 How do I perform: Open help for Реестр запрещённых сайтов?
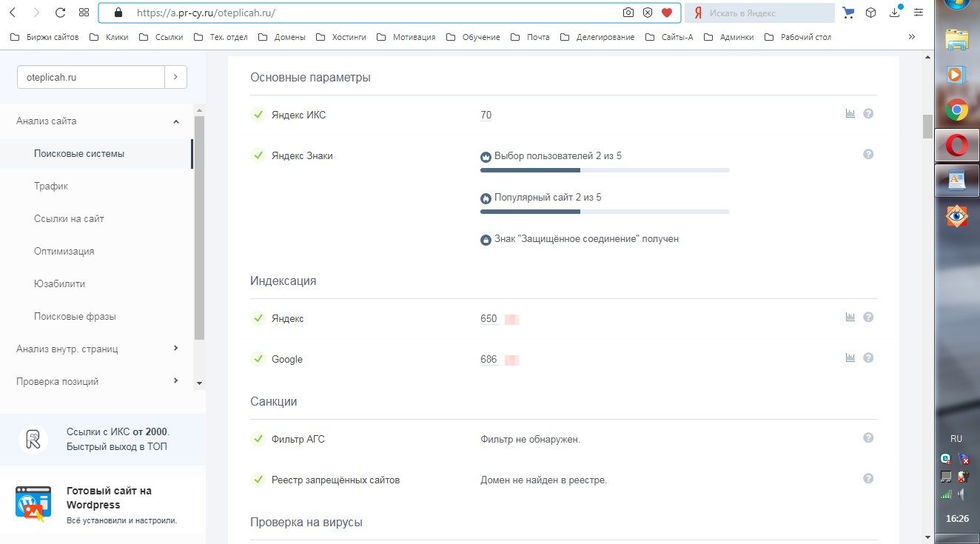pyautogui.click(x=868, y=478)
